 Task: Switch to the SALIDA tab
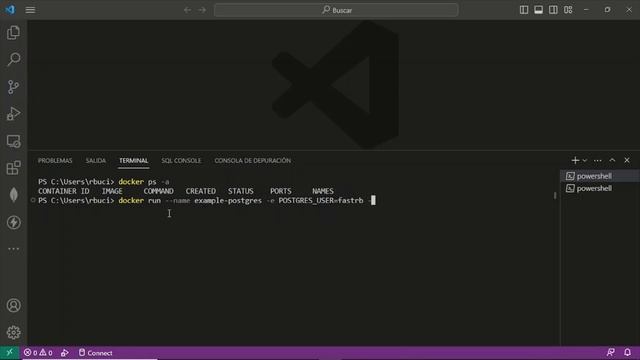click(96, 160)
